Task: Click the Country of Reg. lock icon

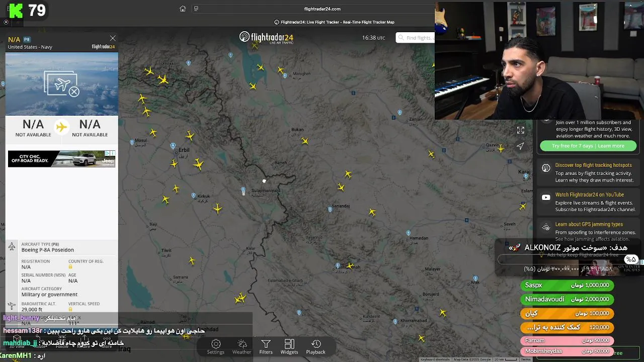Action: [70, 267]
